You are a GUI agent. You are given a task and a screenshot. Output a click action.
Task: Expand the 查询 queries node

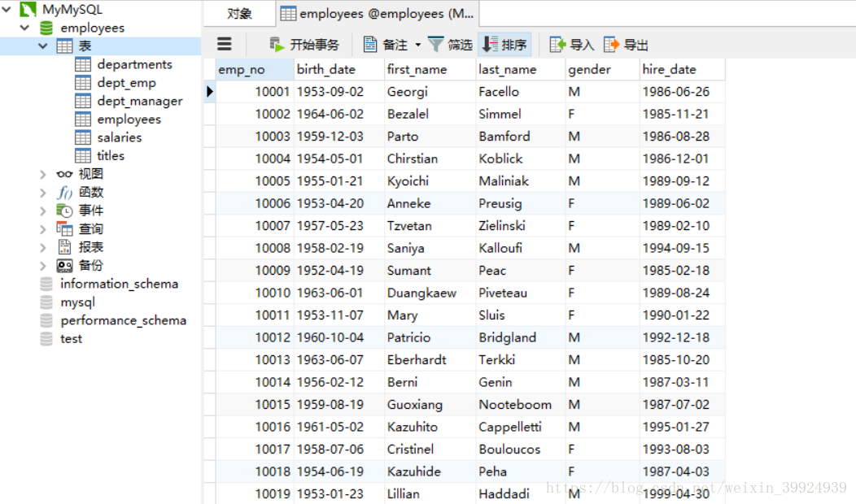click(x=42, y=229)
